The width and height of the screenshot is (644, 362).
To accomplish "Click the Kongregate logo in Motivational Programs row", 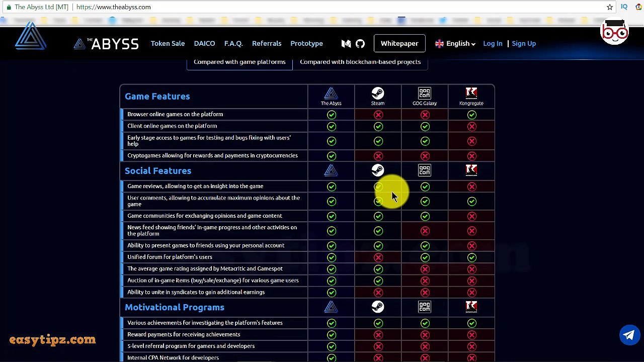I will (471, 307).
